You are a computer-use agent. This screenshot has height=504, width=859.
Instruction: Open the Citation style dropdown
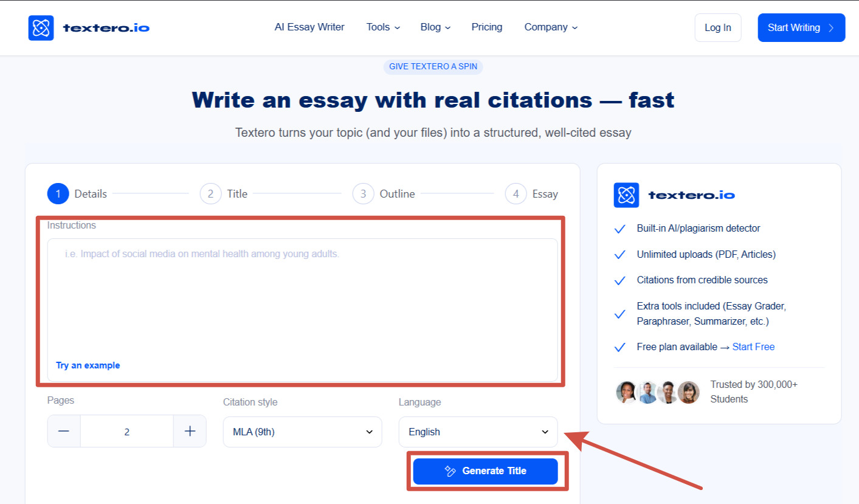click(303, 432)
